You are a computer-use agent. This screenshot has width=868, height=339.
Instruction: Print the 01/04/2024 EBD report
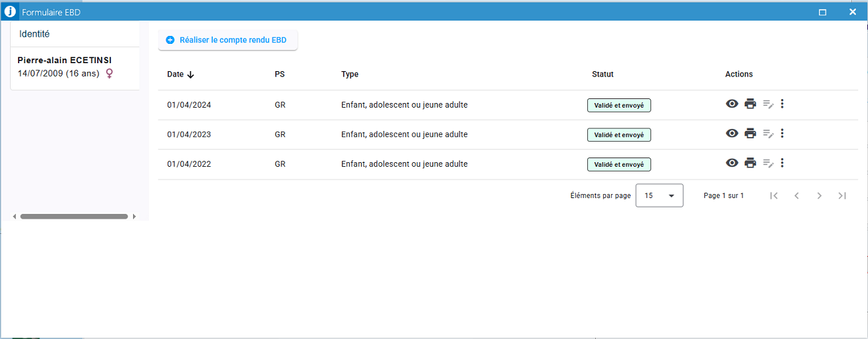(x=750, y=104)
